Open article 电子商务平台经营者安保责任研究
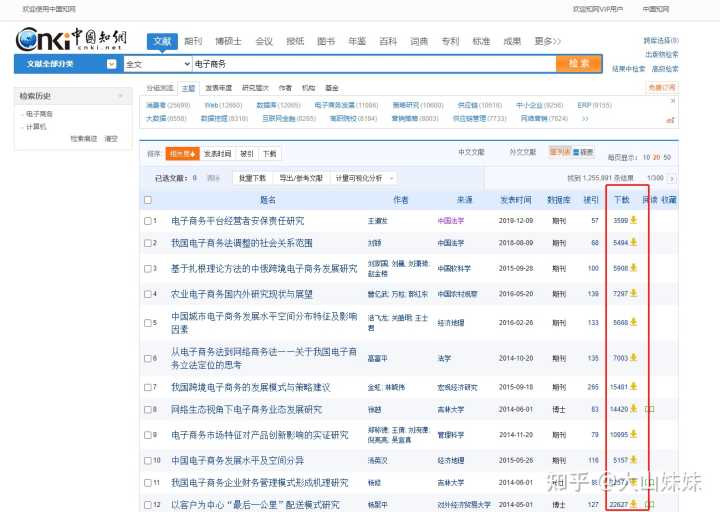 click(237, 221)
